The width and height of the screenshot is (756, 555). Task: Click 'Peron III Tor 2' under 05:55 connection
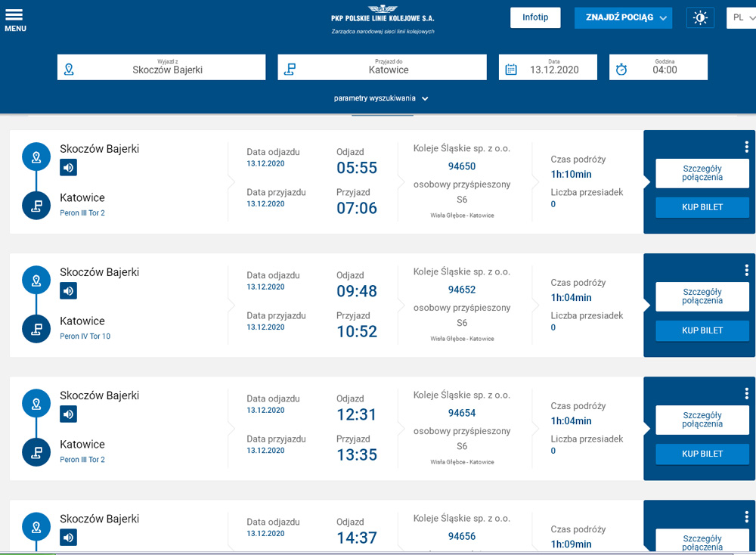coord(82,212)
